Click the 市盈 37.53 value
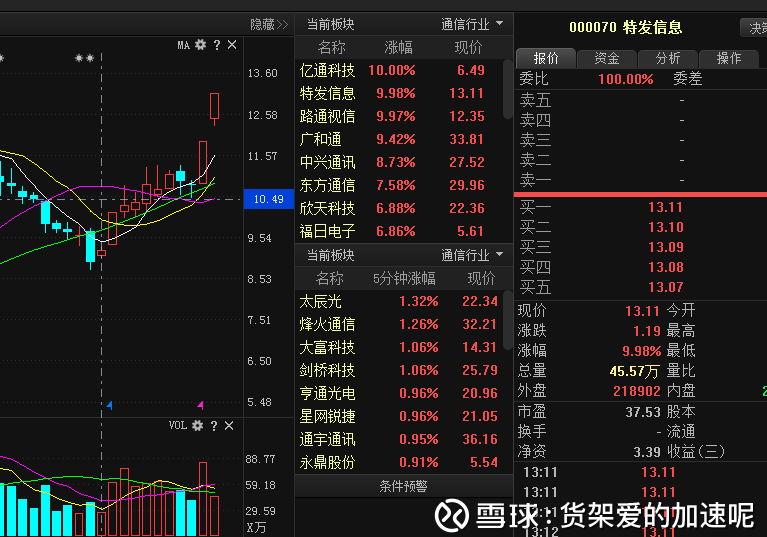 tap(643, 412)
